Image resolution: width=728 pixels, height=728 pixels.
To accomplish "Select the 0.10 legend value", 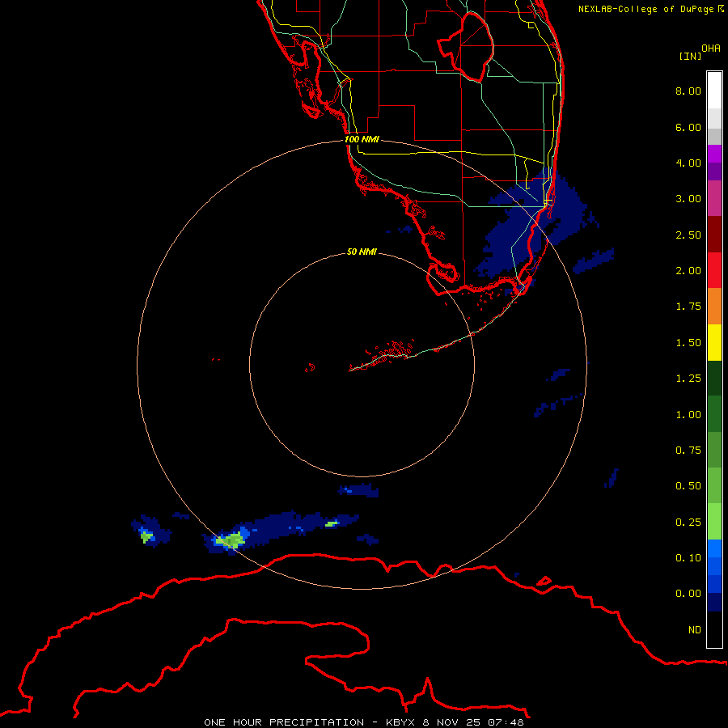I will click(x=688, y=558).
